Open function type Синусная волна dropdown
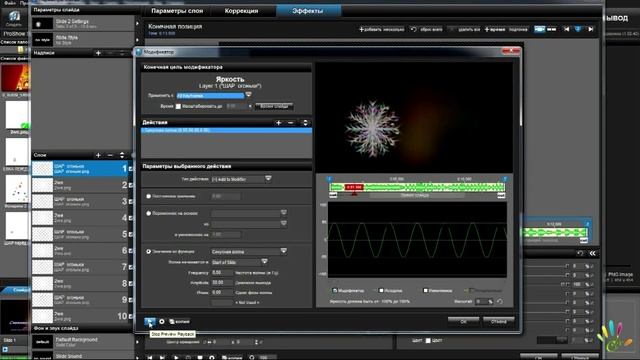The image size is (640, 360). [x=284, y=251]
